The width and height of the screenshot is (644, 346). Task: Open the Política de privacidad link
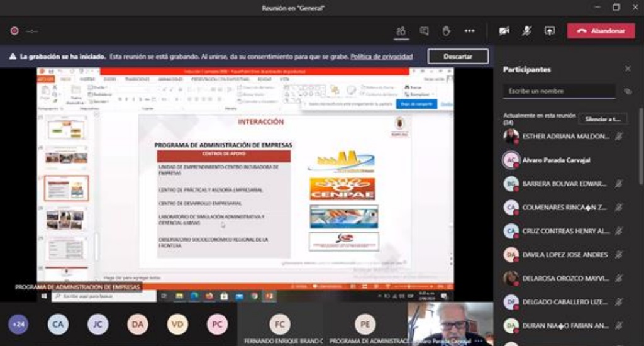pos(381,56)
